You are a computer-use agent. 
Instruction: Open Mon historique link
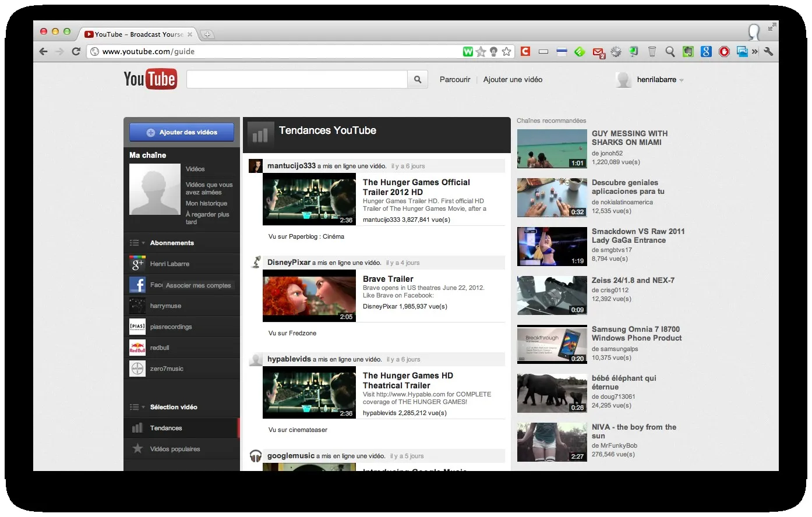206,203
